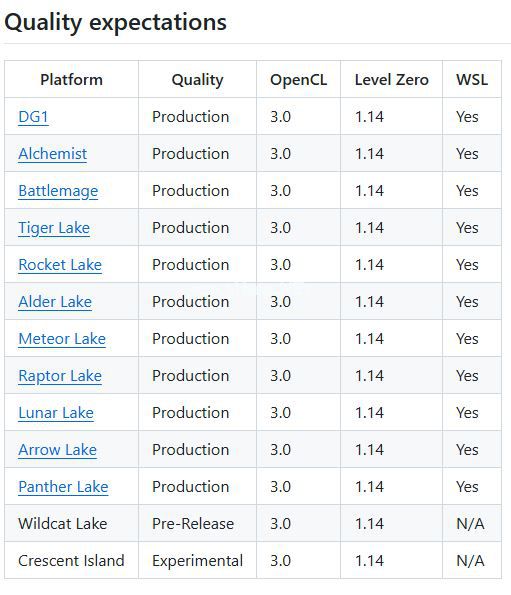Click the Quality expectations heading
Screen dimensions: 511x595
(x=115, y=22)
